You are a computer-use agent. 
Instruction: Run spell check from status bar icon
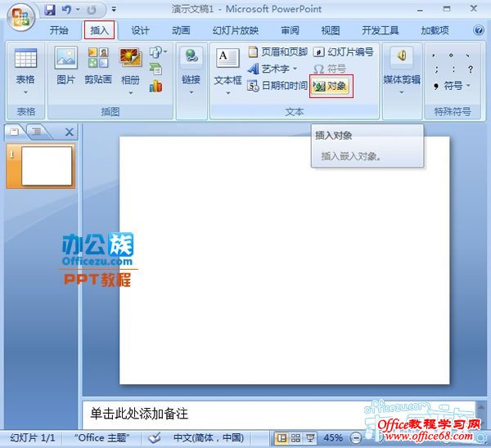tap(155, 438)
